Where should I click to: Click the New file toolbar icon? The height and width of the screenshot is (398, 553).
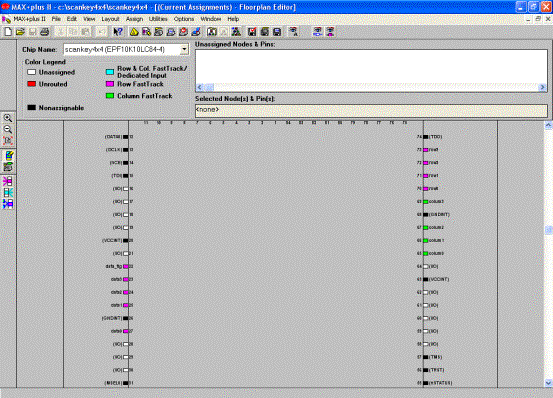(x=8, y=32)
